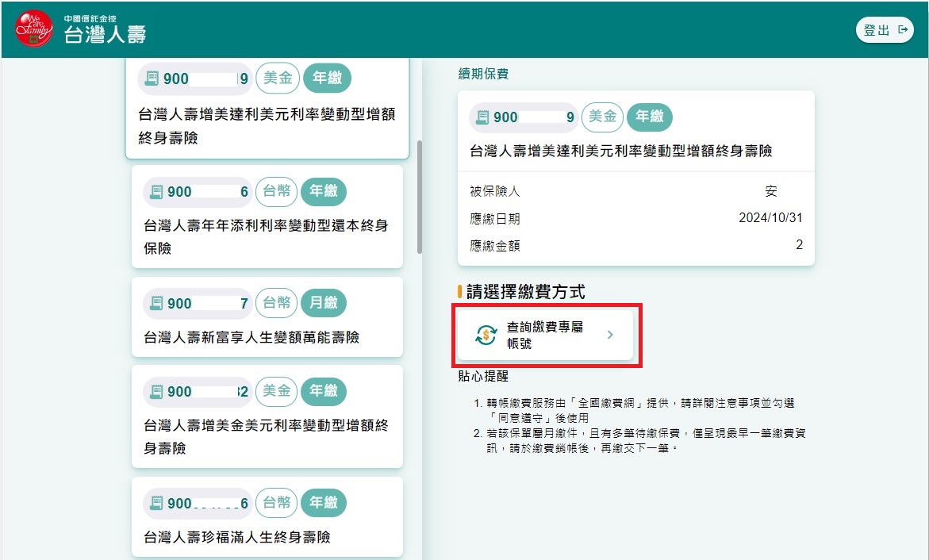Select the 台灣人壽增美金美元利率變動型增額終身身壽險 policy card
This screenshot has height=560, width=929.
[x=267, y=416]
